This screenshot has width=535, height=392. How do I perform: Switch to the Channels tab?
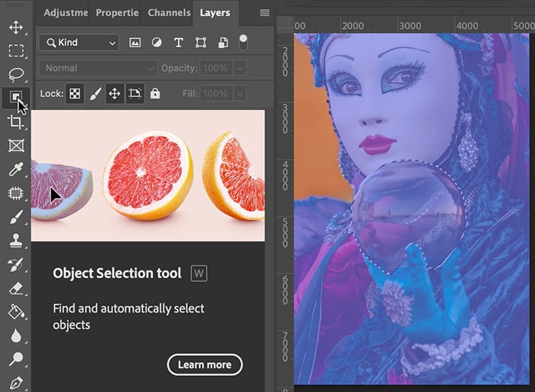click(169, 13)
